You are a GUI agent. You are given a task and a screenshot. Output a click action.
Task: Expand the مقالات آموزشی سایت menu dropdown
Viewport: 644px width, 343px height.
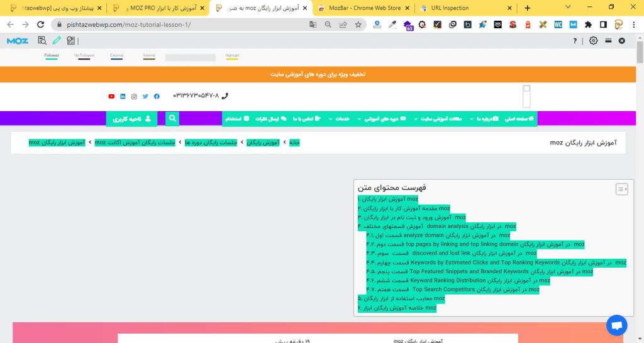[x=438, y=119]
